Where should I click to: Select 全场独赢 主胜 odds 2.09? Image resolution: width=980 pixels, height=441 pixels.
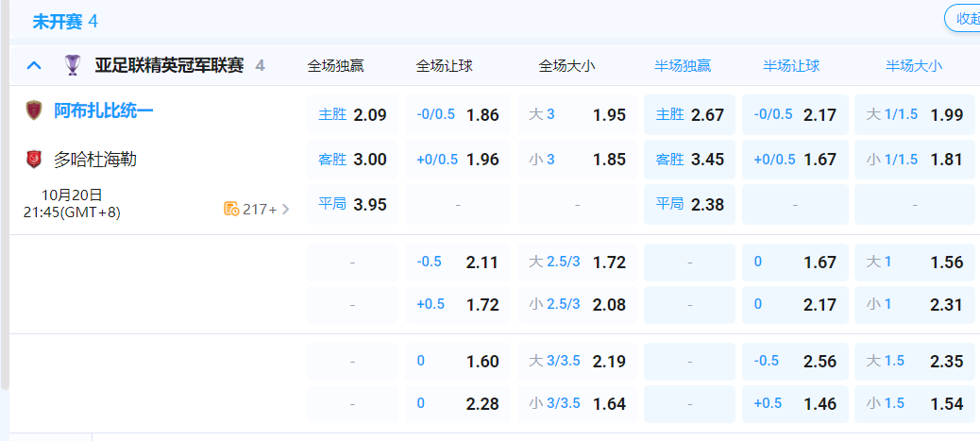point(352,115)
